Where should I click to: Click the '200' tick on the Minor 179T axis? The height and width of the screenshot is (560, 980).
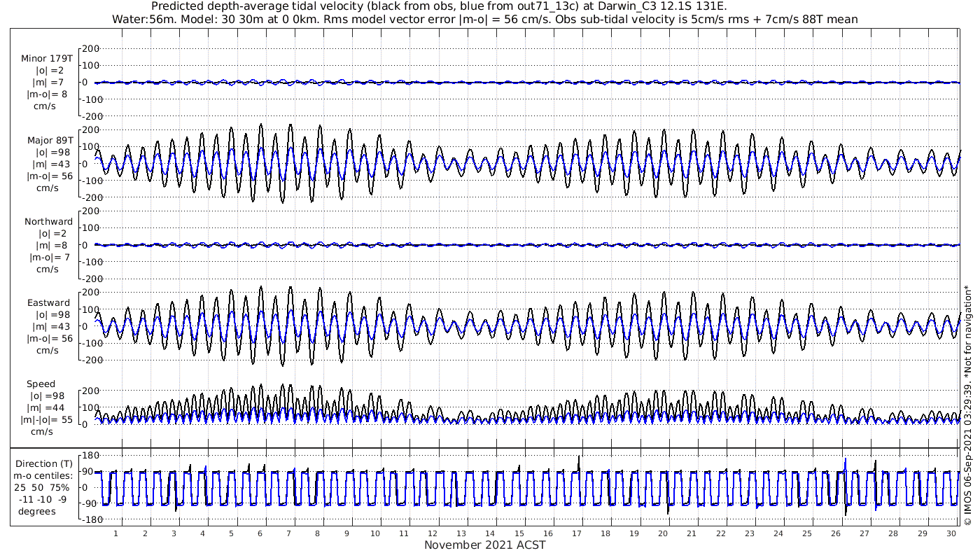[91, 48]
